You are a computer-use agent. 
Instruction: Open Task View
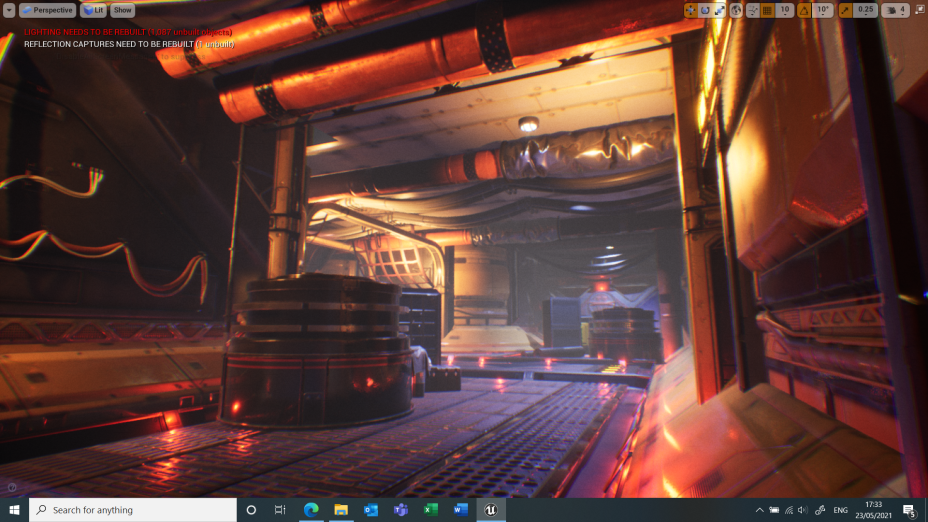point(280,510)
